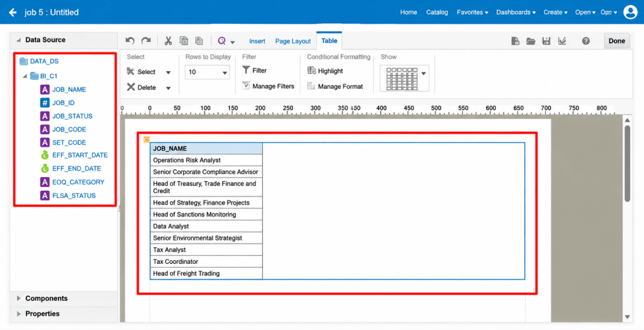Select the Table tab

(329, 41)
